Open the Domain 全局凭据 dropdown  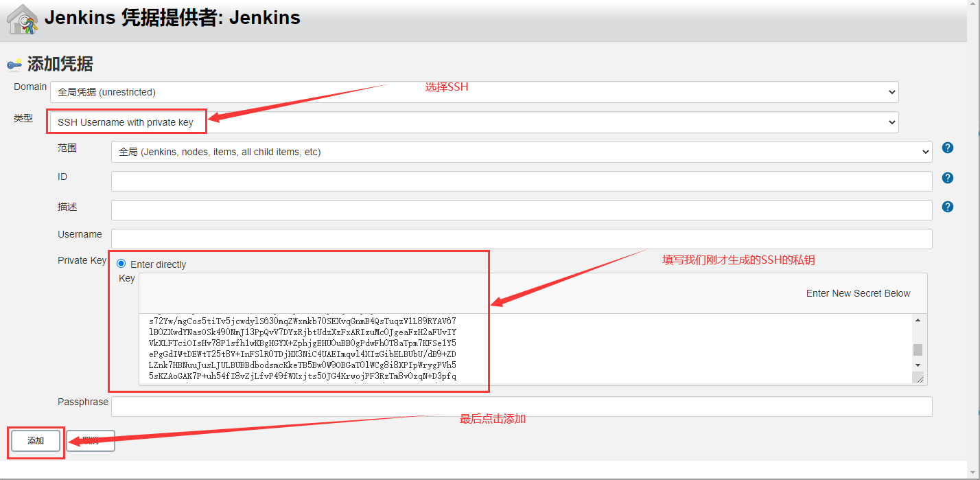pos(474,92)
